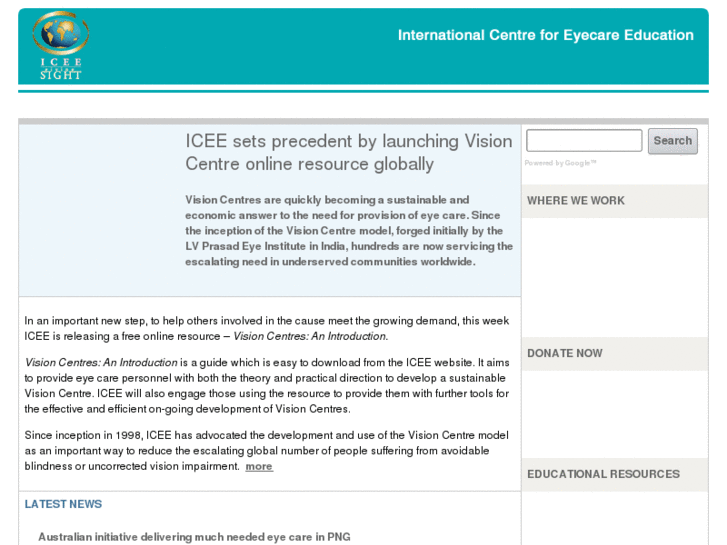
Task: Select the DONATE NOW sidebar heading
Action: pyautogui.click(x=564, y=353)
